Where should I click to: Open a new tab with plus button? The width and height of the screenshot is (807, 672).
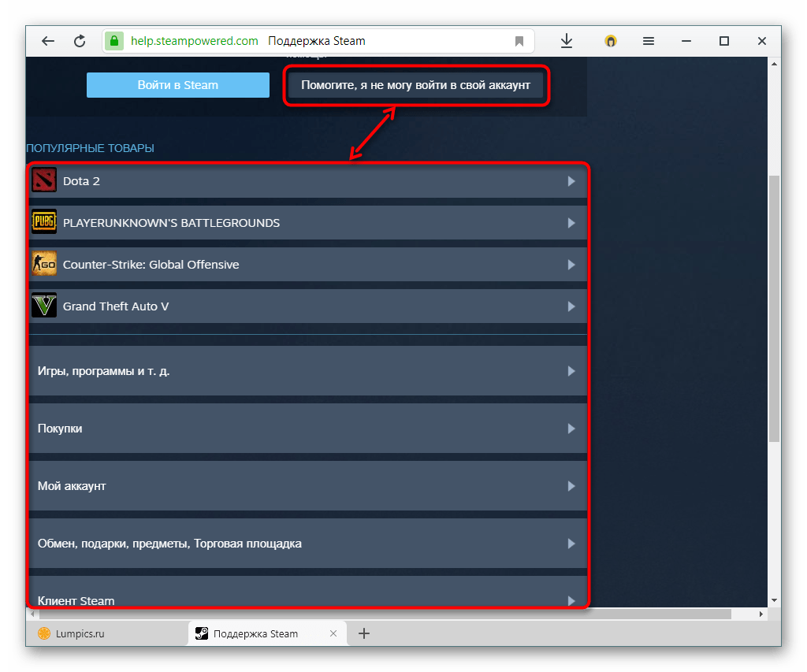point(364,633)
